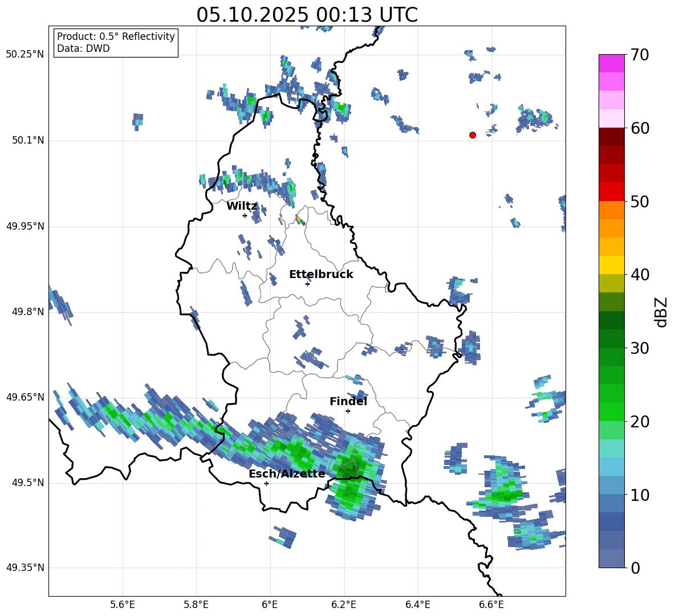The image size is (675, 616).
Task: Click the bright green colorbar segment at 20
Action: 611,411
